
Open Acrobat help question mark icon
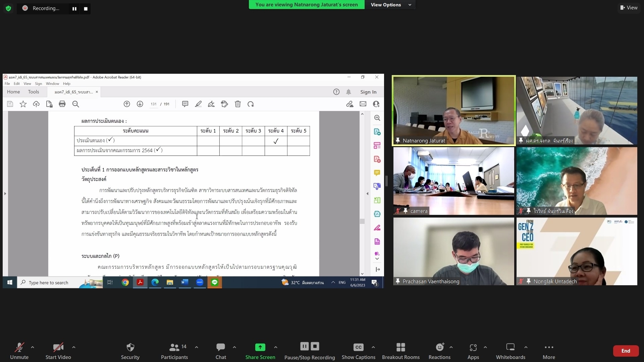click(336, 92)
